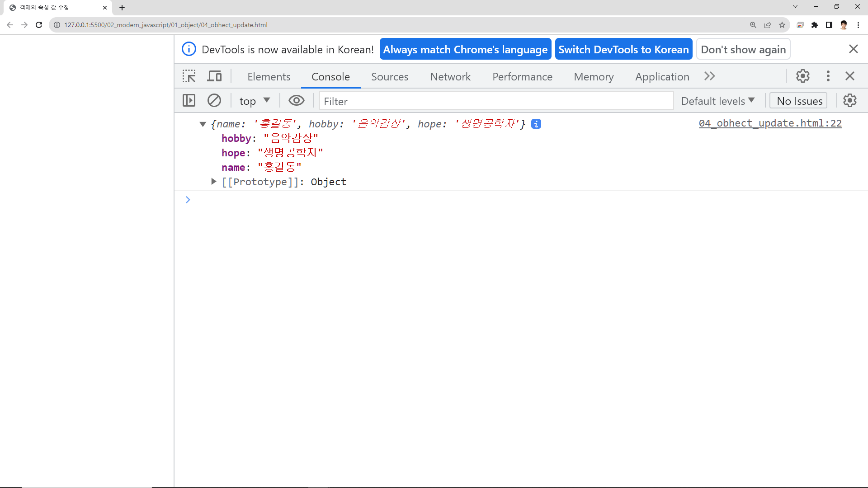Collapse the logged object tree

(203, 124)
